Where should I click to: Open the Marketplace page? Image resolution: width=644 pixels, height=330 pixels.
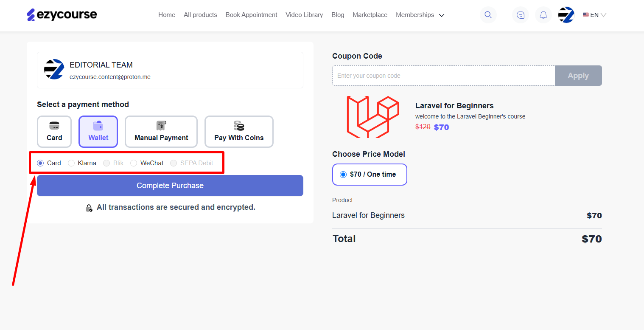(370, 15)
